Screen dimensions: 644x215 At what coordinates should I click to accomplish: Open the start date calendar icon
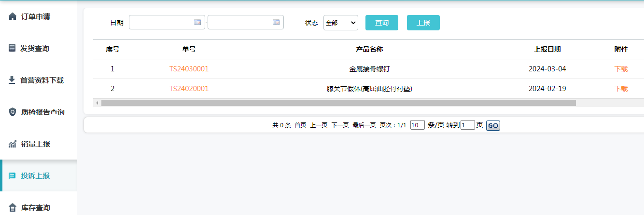[197, 22]
